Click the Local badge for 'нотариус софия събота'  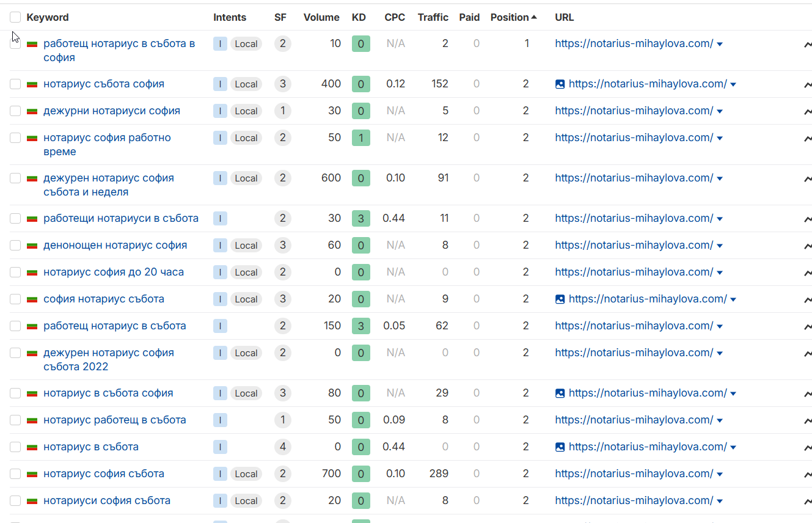[246, 474]
